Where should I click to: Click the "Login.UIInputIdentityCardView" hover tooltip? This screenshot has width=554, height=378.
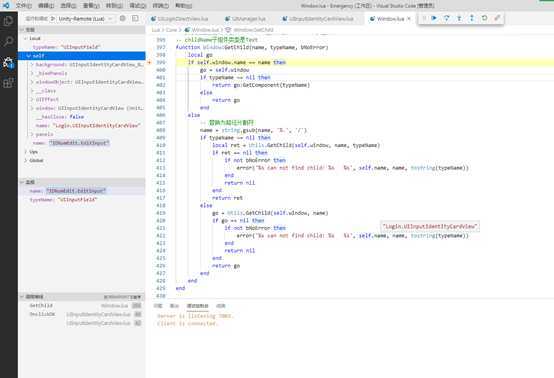tap(430, 226)
